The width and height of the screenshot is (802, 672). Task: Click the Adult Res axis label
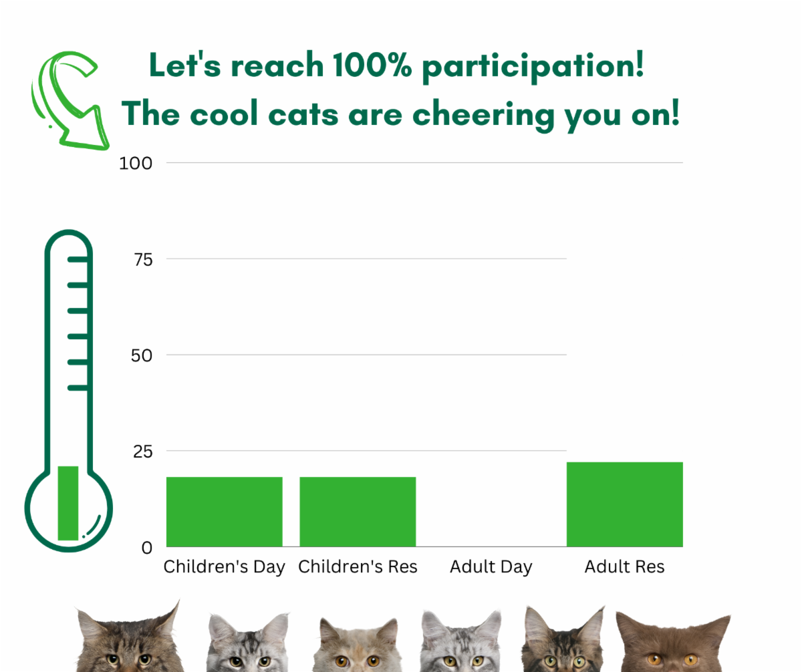[624, 567]
